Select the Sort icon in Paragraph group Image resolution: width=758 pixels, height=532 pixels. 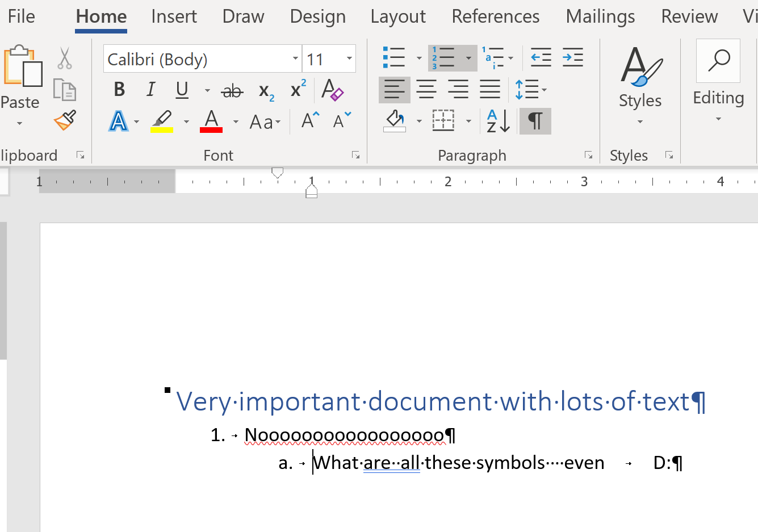click(x=496, y=120)
